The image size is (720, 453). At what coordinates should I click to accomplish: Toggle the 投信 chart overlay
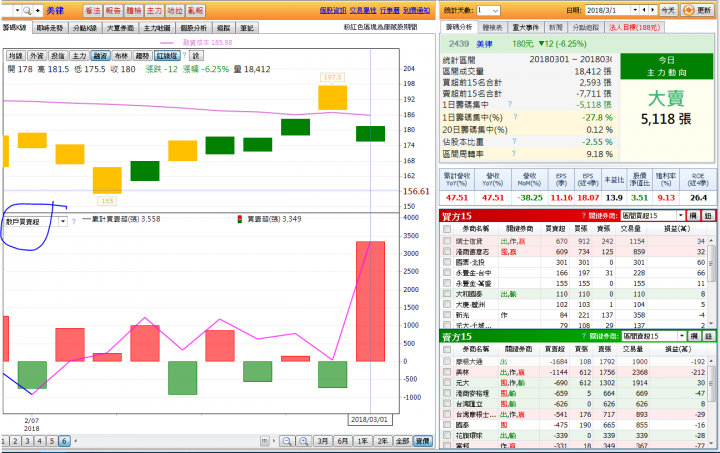click(58, 56)
